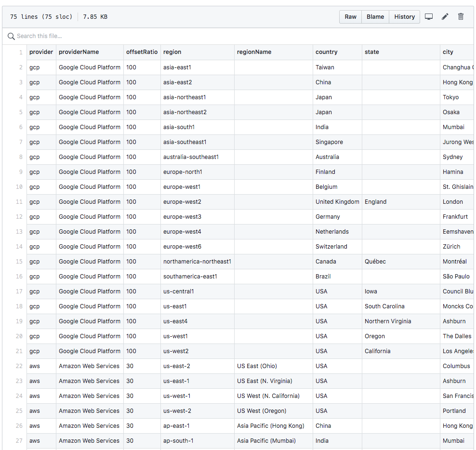Select the asia-east2 region cell

[x=198, y=82]
